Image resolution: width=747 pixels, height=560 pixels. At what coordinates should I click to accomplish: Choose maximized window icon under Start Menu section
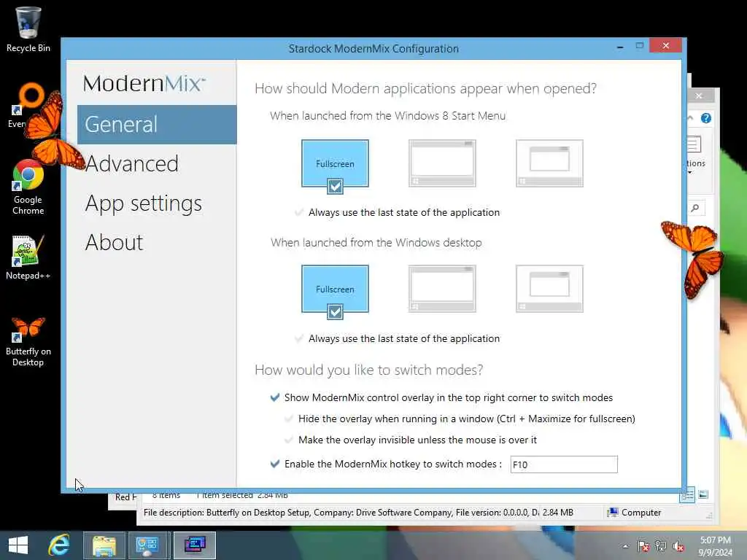[442, 163]
